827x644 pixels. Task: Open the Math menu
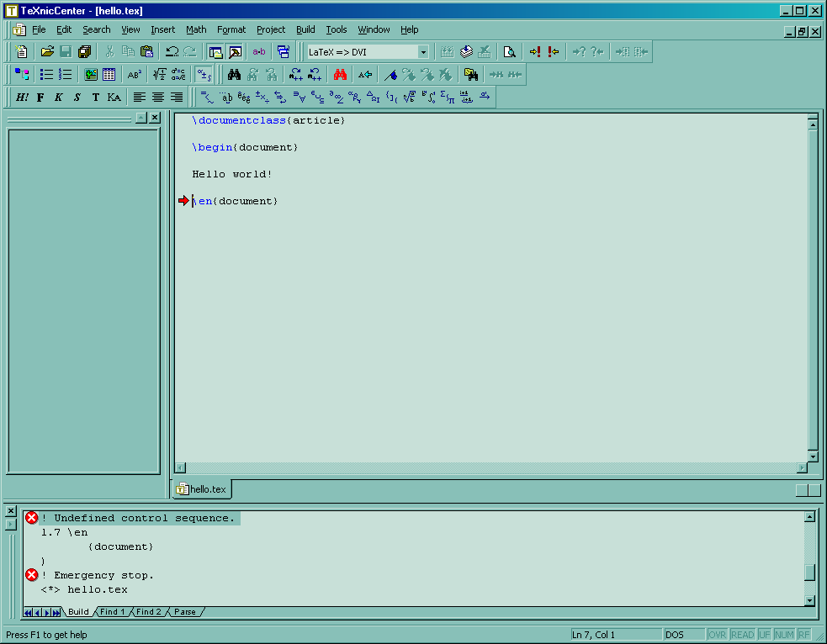click(196, 30)
